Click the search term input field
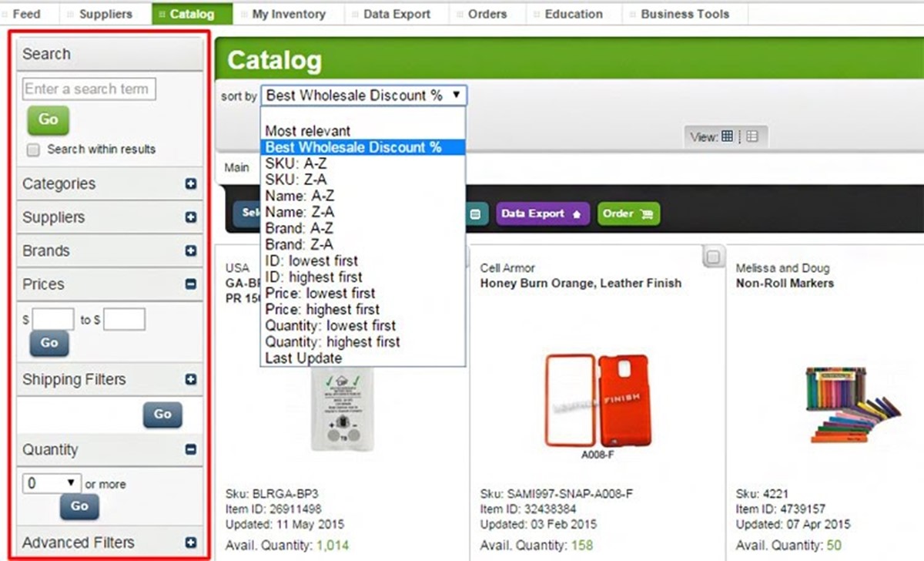This screenshot has width=924, height=561. click(89, 89)
